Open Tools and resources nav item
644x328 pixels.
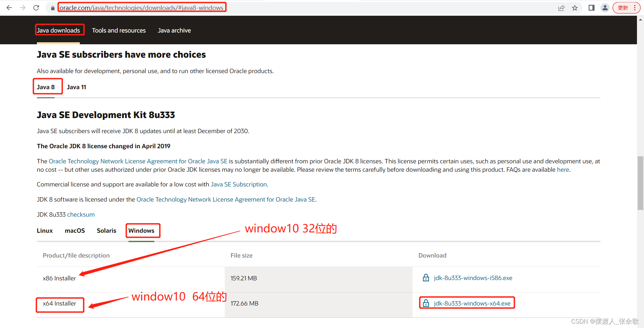coord(119,30)
